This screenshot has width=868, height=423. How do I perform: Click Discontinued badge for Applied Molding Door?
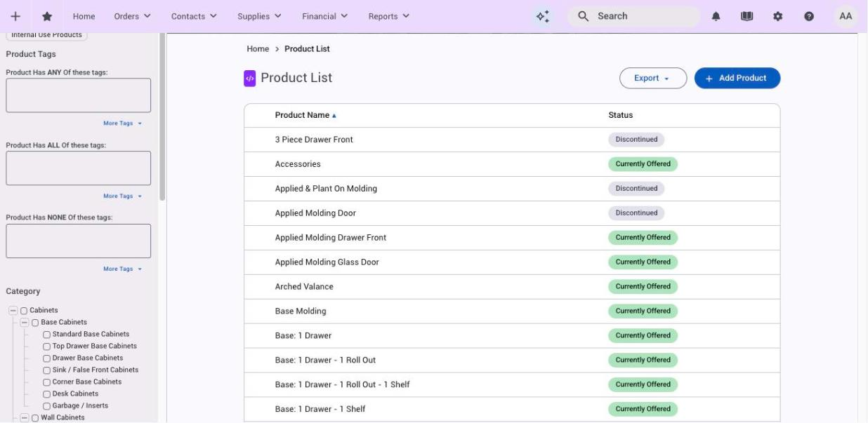point(636,213)
